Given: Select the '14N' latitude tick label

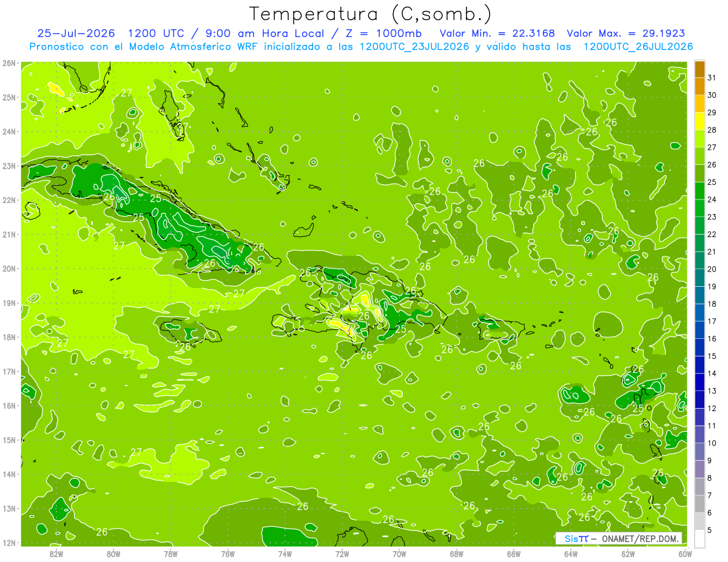Looking at the screenshot, I should click(9, 474).
